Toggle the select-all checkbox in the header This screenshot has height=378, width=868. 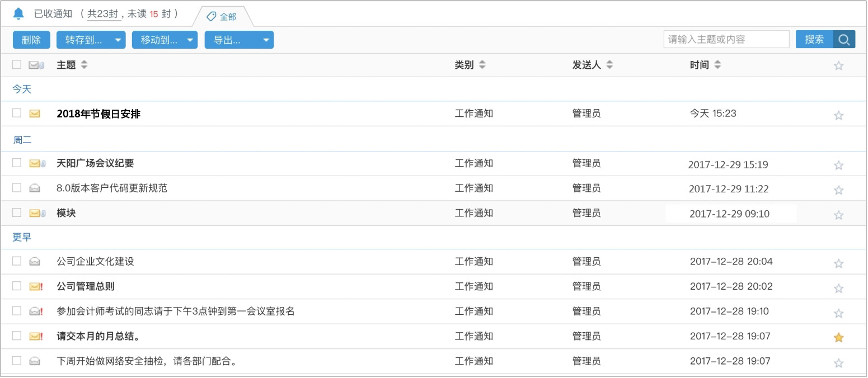tap(16, 64)
